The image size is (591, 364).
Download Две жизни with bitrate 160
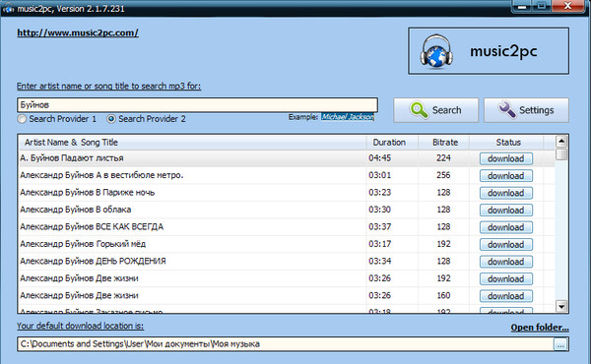(506, 296)
